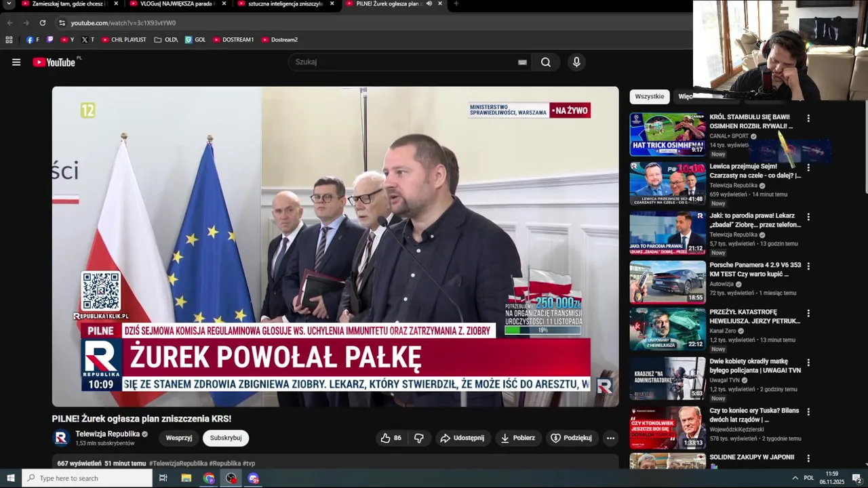Open options for Król Stambułu video
The height and width of the screenshot is (488, 868).
point(808,118)
